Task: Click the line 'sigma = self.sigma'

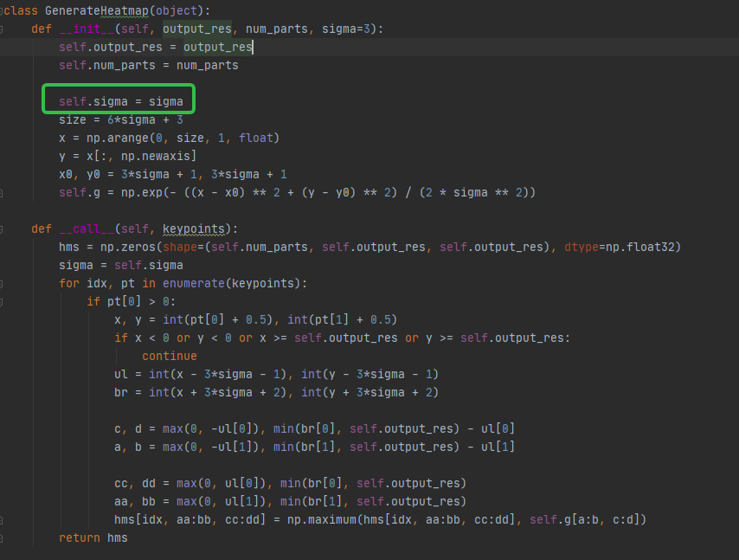Action: point(120,266)
